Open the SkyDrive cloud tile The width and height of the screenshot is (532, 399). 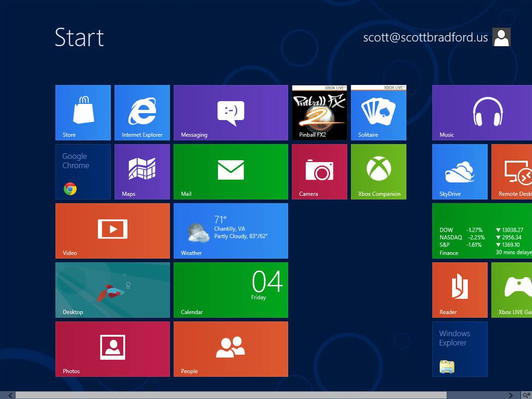pyautogui.click(x=460, y=172)
